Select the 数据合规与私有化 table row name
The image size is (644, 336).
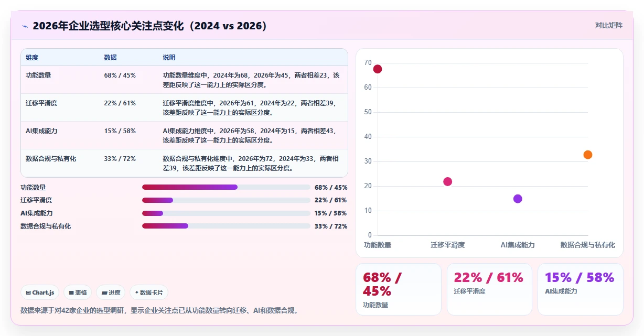click(51, 158)
